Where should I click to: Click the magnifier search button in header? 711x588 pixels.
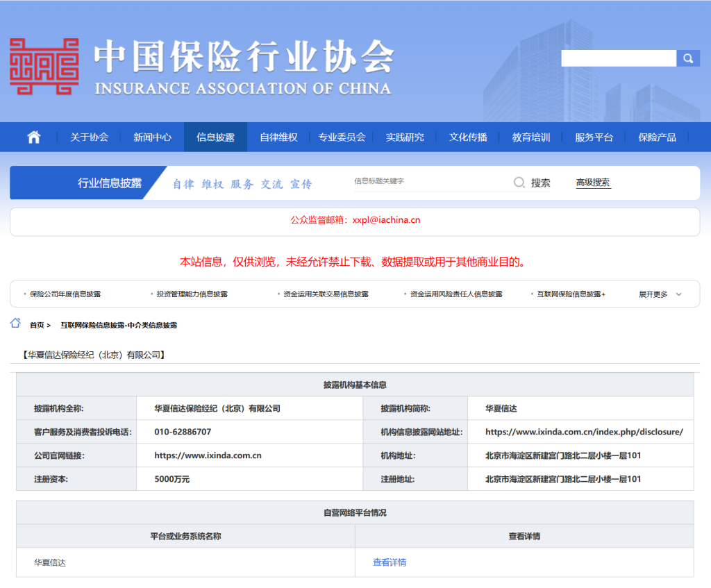(x=688, y=58)
